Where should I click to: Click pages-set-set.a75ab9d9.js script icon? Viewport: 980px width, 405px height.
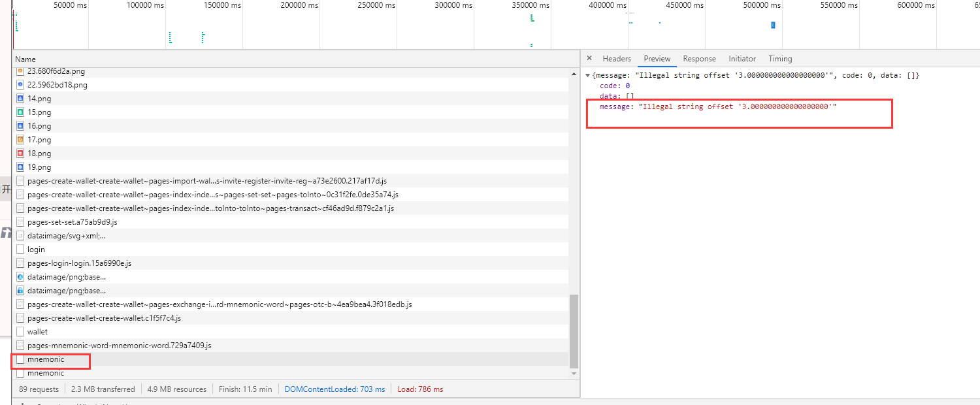[x=20, y=222]
